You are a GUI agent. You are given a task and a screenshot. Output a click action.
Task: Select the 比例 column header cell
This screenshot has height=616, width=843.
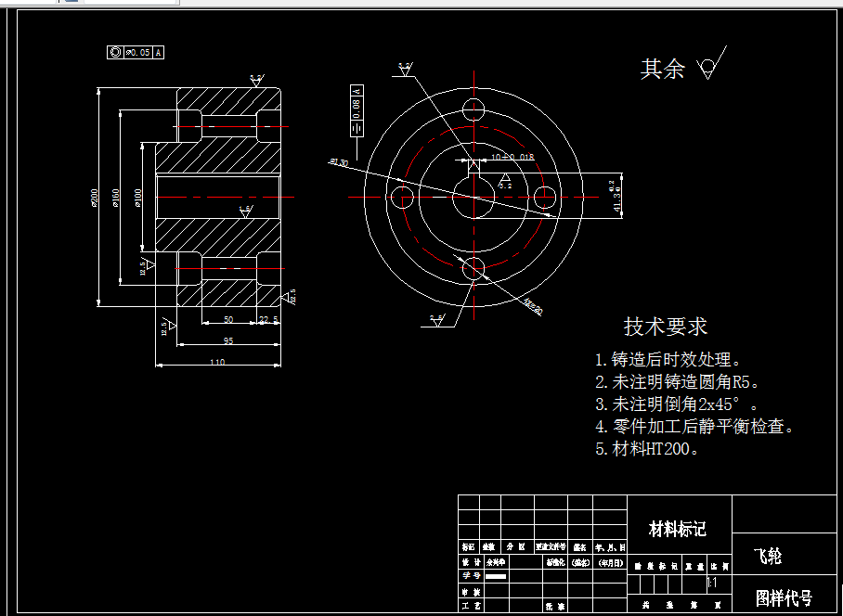click(720, 566)
